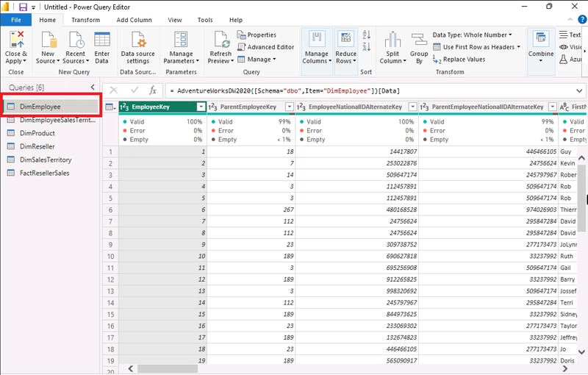Image resolution: width=588 pixels, height=375 pixels.
Task: Open Recent Sources
Action: tap(76, 48)
